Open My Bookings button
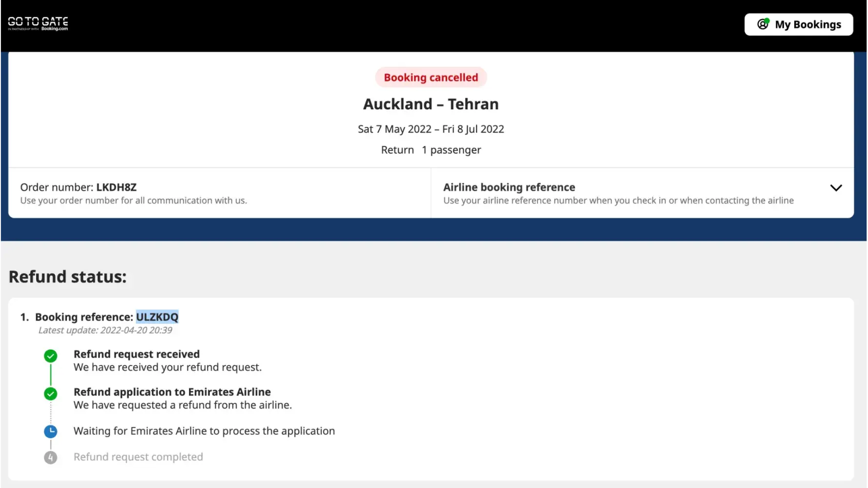 coord(798,24)
